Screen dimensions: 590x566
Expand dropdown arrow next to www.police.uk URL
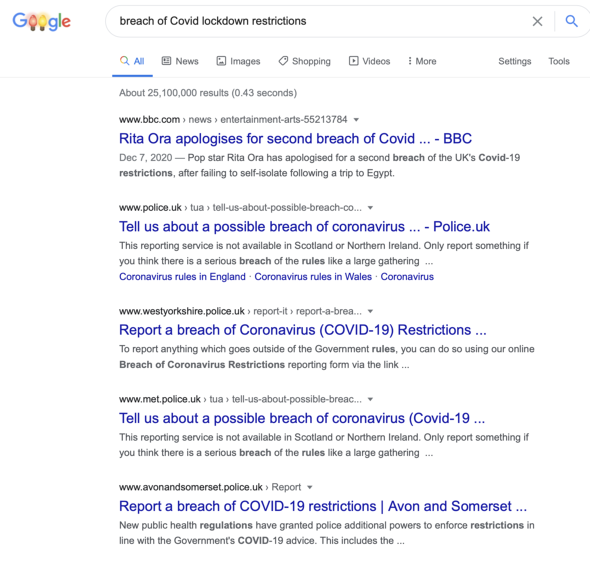point(370,208)
